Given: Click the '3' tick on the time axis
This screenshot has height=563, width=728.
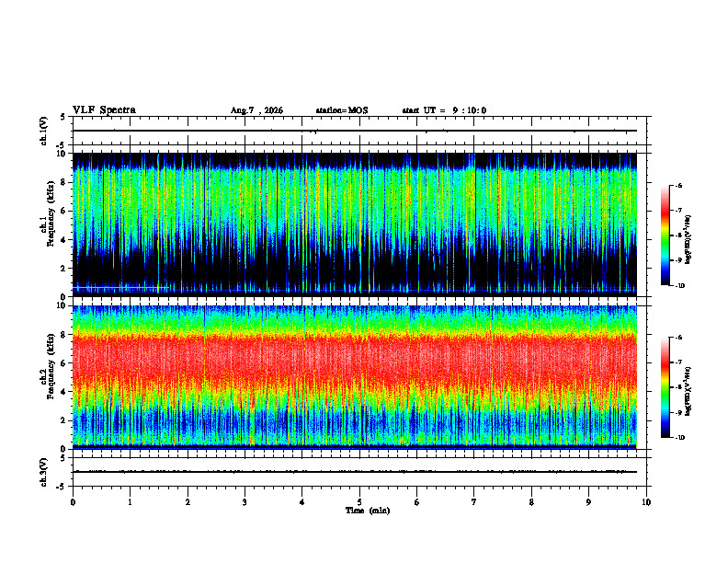Looking at the screenshot, I should pos(245,502).
